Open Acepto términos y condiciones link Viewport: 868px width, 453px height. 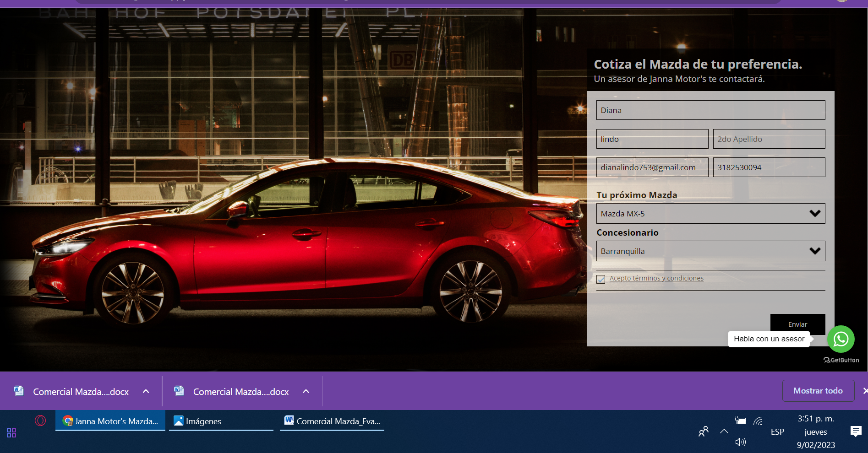tap(656, 278)
